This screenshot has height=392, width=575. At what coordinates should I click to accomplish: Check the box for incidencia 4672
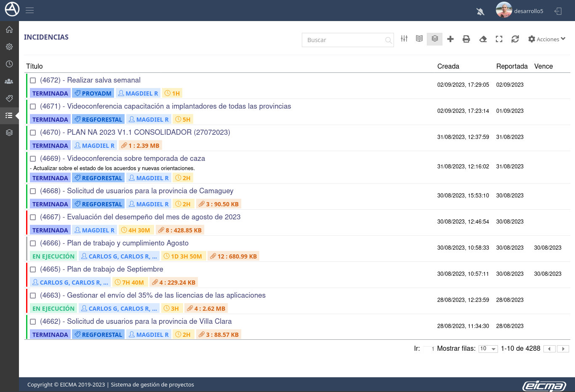click(x=33, y=80)
